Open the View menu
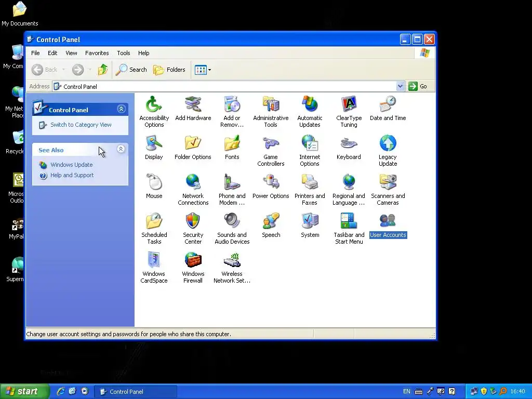532x399 pixels. coord(71,53)
